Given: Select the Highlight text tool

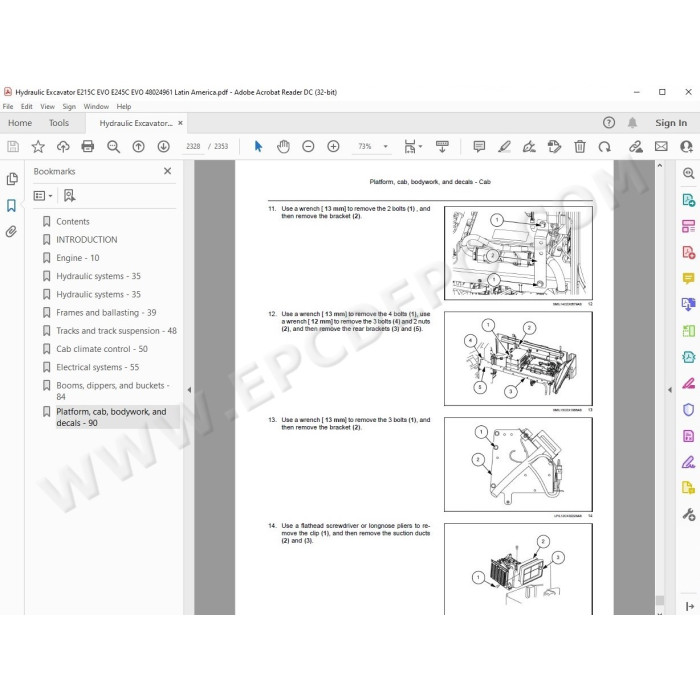Looking at the screenshot, I should click(504, 146).
